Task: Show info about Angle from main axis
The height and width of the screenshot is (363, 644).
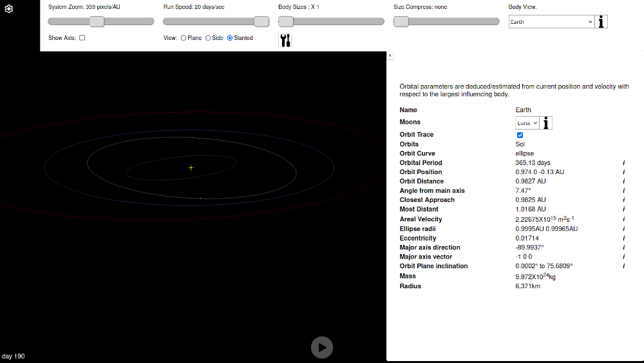Action: tap(623, 191)
